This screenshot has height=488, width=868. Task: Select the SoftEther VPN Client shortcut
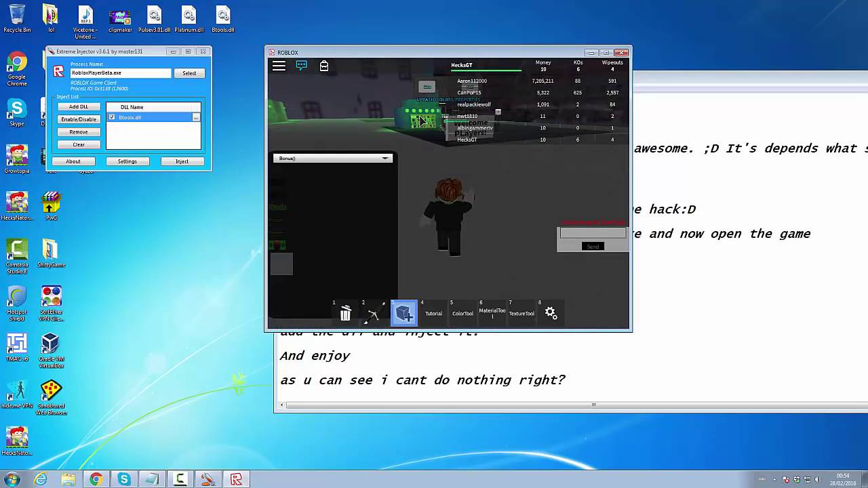click(x=51, y=303)
